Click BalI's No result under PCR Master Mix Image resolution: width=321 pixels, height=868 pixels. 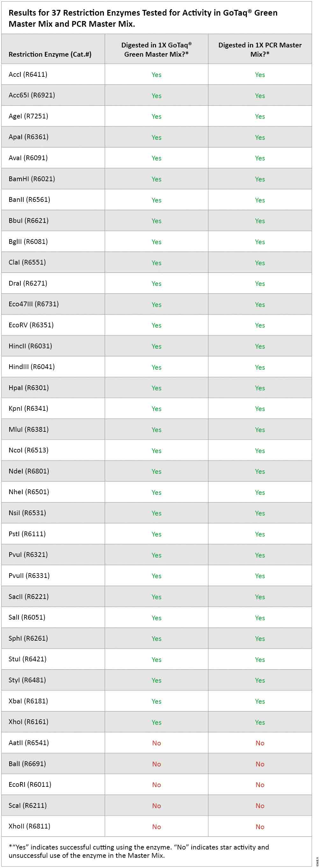coord(260,764)
